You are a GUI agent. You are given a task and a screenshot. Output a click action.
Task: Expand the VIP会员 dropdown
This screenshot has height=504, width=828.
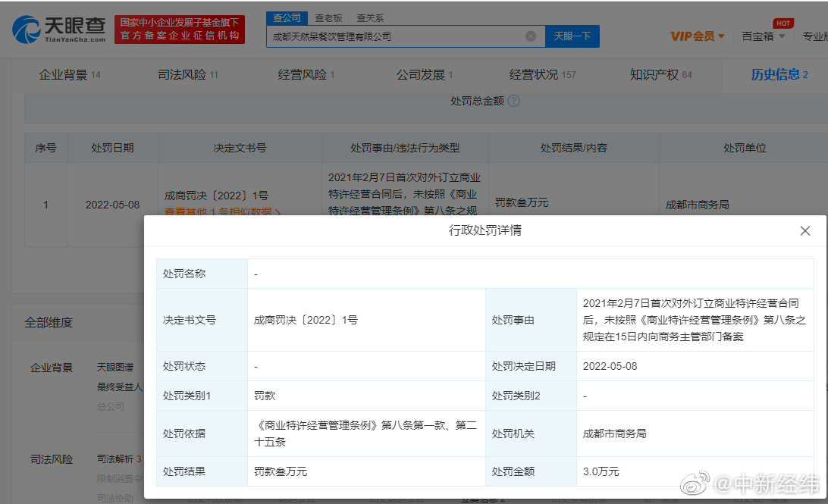coord(698,36)
